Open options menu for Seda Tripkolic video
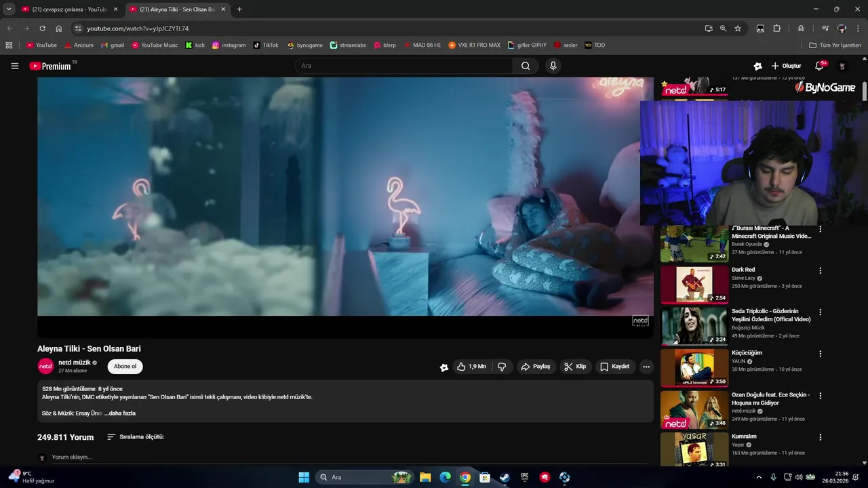868x488 pixels. tap(820, 312)
